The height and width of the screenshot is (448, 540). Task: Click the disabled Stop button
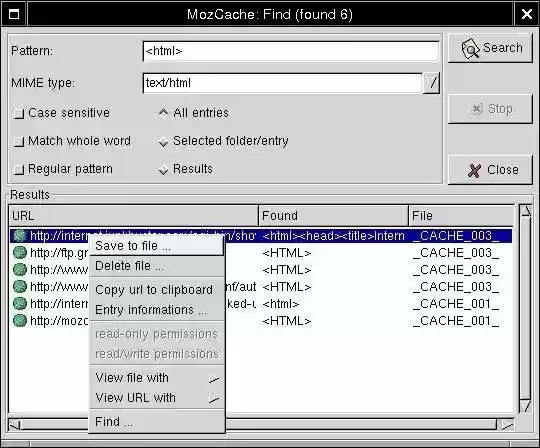(x=490, y=109)
